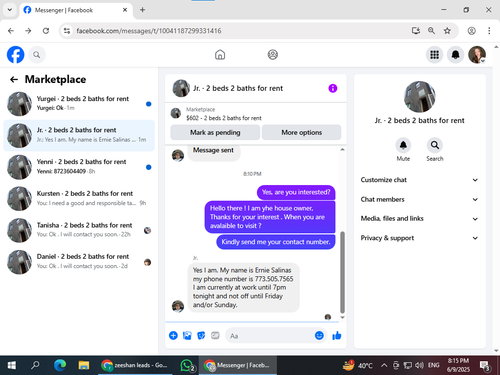This screenshot has height=375, width=500.
Task: Click Ernie Salinas phone number message
Action: click(x=243, y=287)
